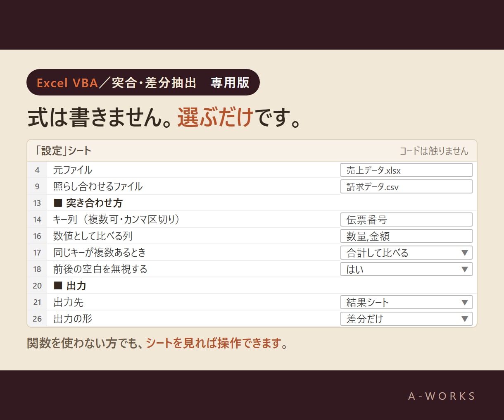This screenshot has width=504, height=420.
Task: Select row number 16
Action: 37,236
